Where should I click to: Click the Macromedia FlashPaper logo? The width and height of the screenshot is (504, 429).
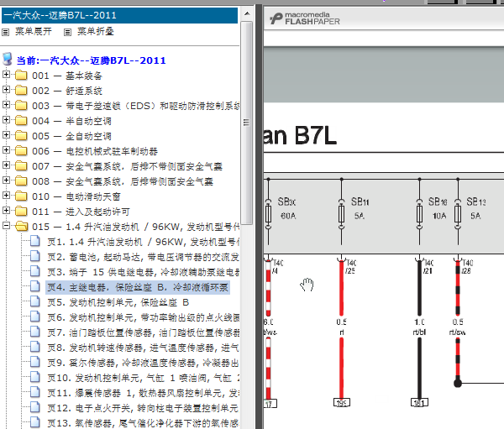pyautogui.click(x=304, y=18)
